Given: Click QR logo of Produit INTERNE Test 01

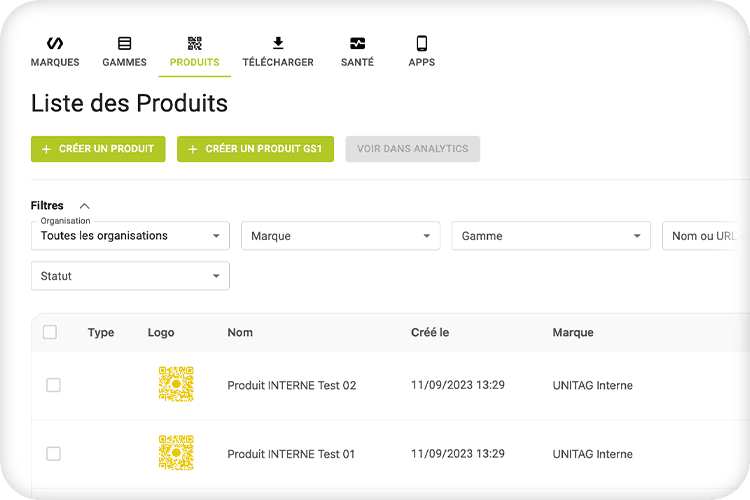Looking at the screenshot, I should [176, 453].
